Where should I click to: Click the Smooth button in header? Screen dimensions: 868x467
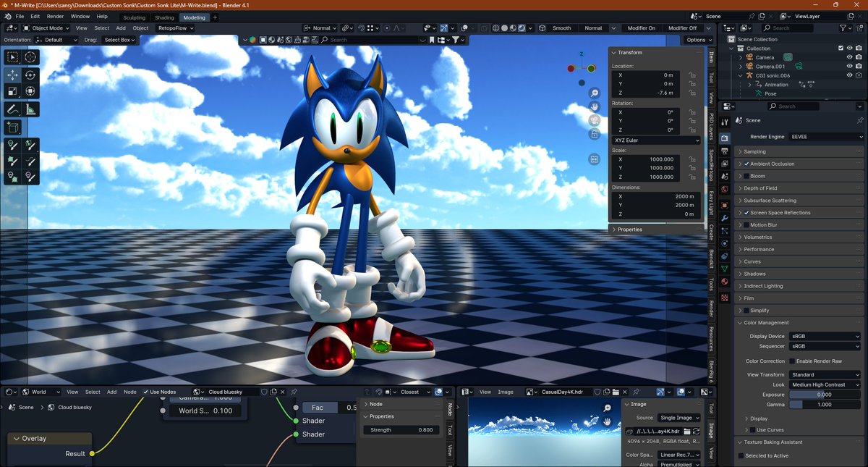561,28
